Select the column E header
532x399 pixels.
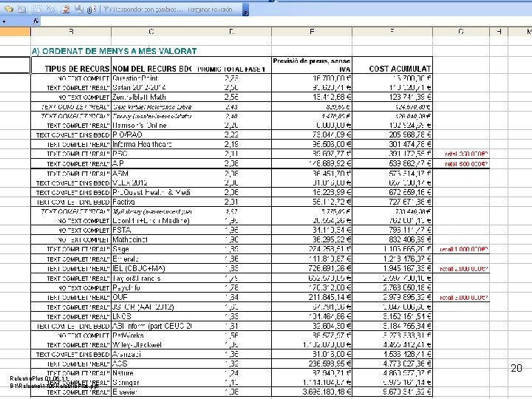[312, 32]
